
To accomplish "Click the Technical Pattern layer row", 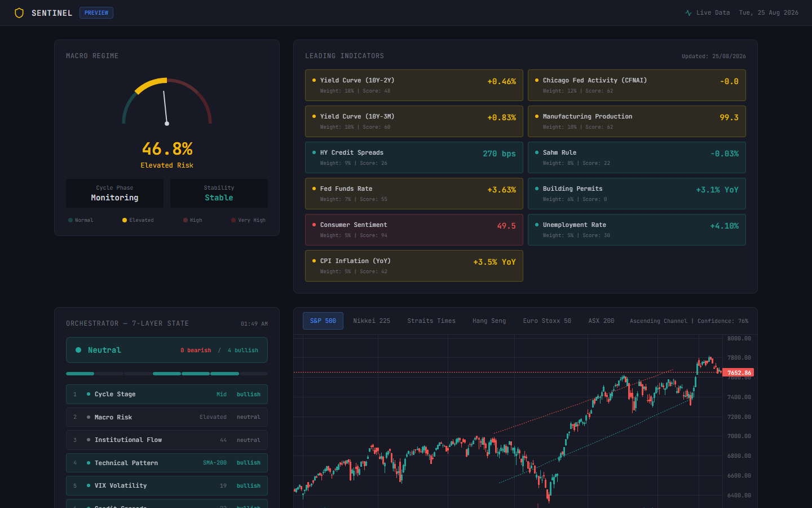I will tap(167, 463).
